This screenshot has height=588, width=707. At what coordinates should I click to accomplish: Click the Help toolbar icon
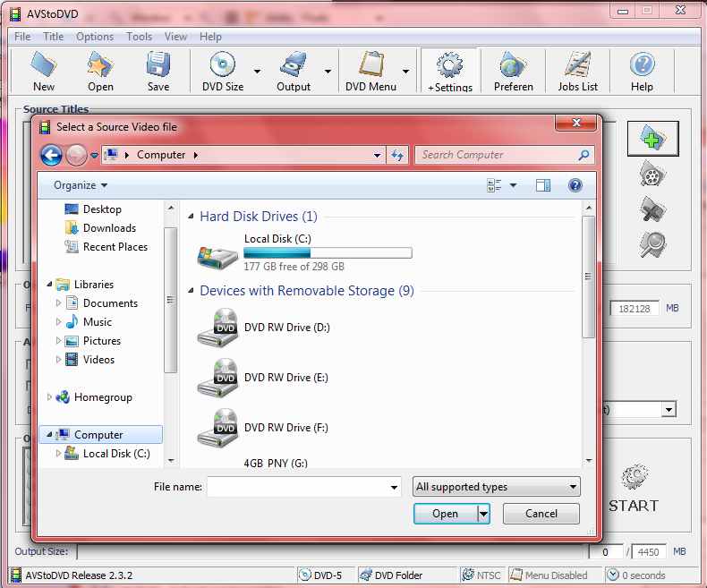point(642,64)
